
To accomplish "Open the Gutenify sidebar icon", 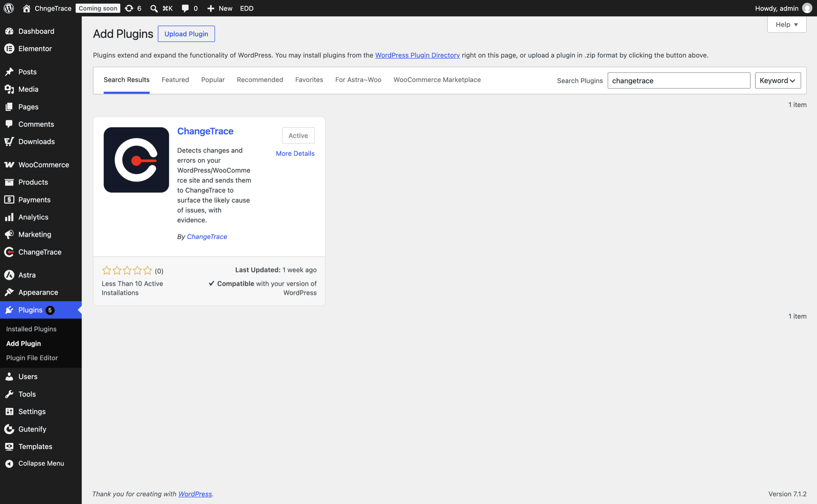I will (9, 429).
